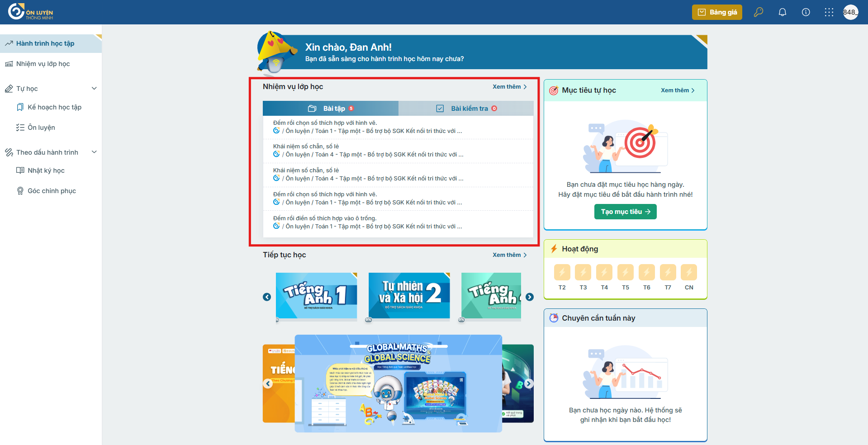Click the CN activity lightning badge
The height and width of the screenshot is (445, 868).
tap(689, 272)
